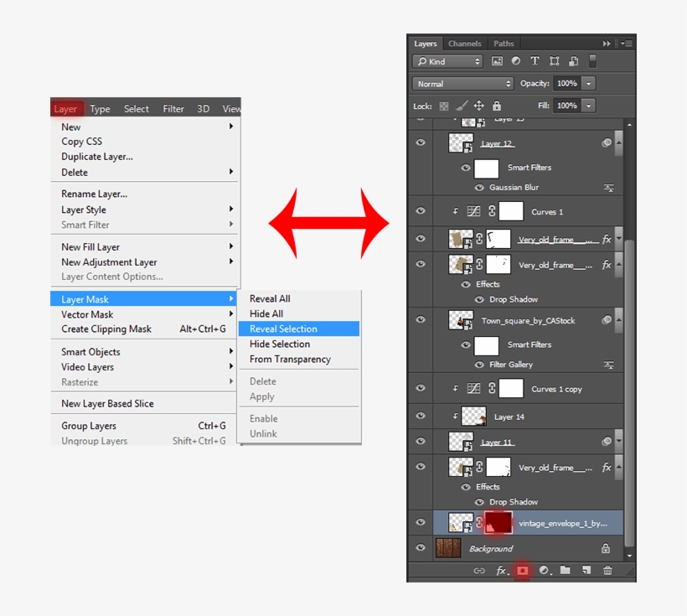Image resolution: width=687 pixels, height=616 pixels.
Task: Click the Lock all padlock icon
Action: pyautogui.click(x=497, y=106)
